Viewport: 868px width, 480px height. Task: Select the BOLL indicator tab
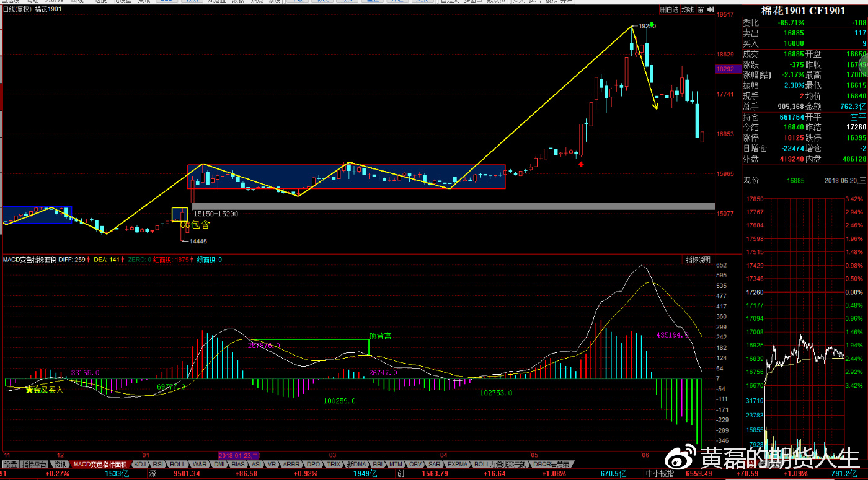(178, 464)
